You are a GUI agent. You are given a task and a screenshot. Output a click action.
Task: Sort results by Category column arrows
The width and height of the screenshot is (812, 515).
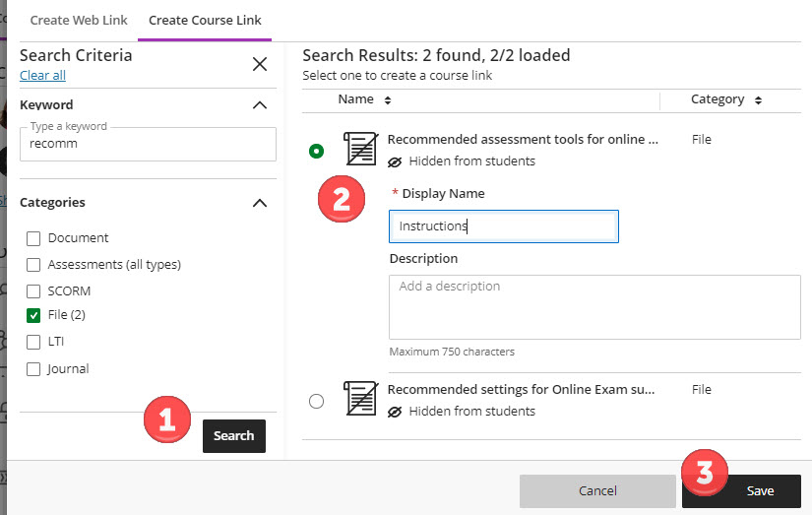click(757, 100)
